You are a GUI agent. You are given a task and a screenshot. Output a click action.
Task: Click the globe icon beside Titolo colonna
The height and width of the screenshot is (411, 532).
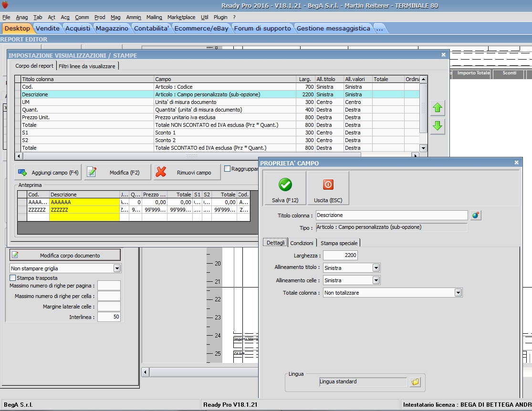point(475,216)
